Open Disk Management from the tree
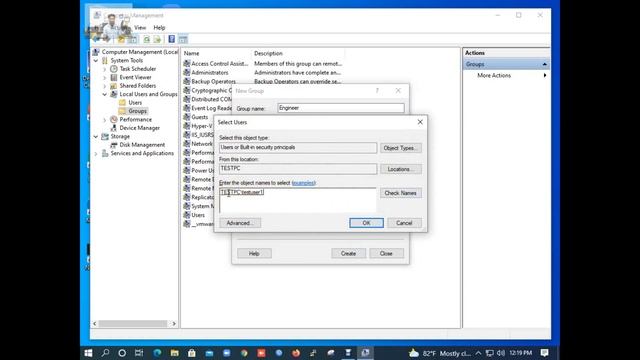This screenshot has width=640, height=360. pyautogui.click(x=142, y=145)
